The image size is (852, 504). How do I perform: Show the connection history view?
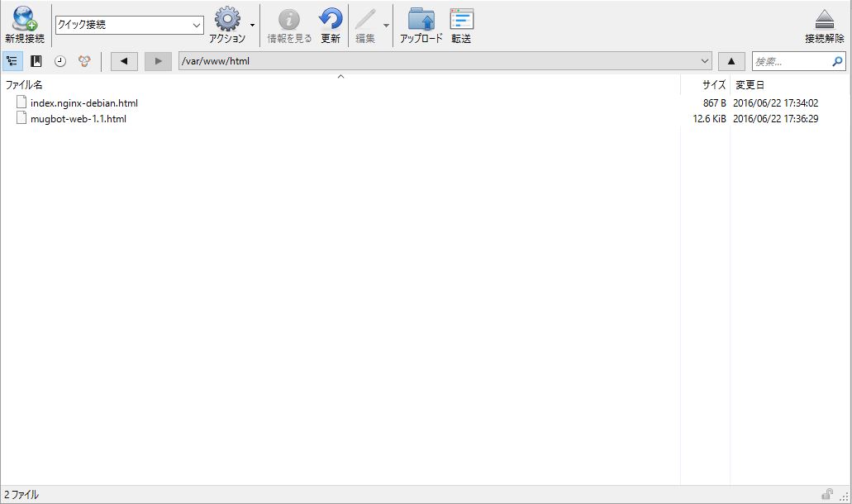[x=60, y=61]
